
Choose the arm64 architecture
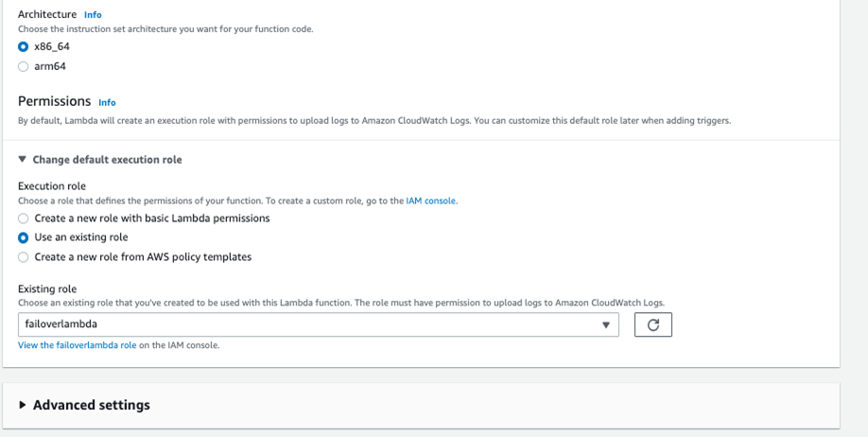(24, 66)
